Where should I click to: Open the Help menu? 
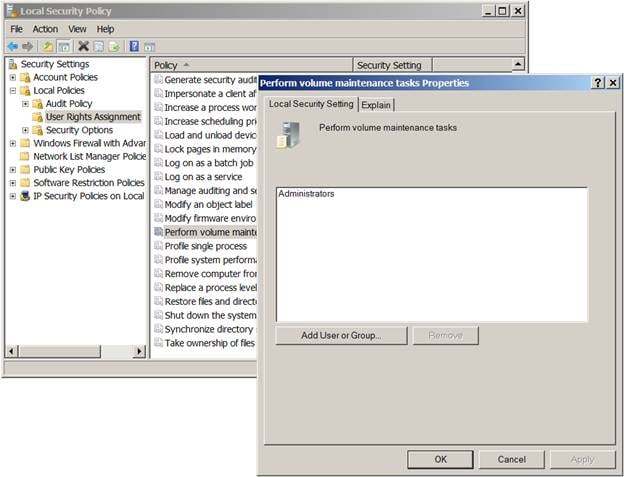coord(105,29)
